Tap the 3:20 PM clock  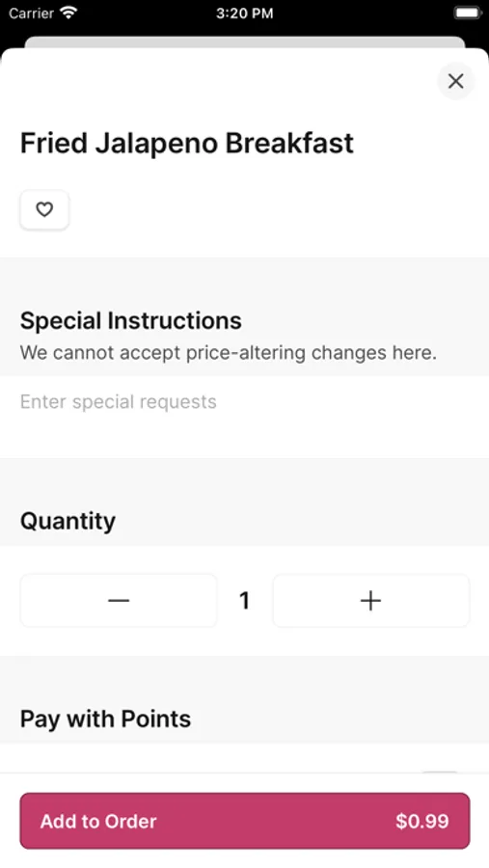click(244, 14)
